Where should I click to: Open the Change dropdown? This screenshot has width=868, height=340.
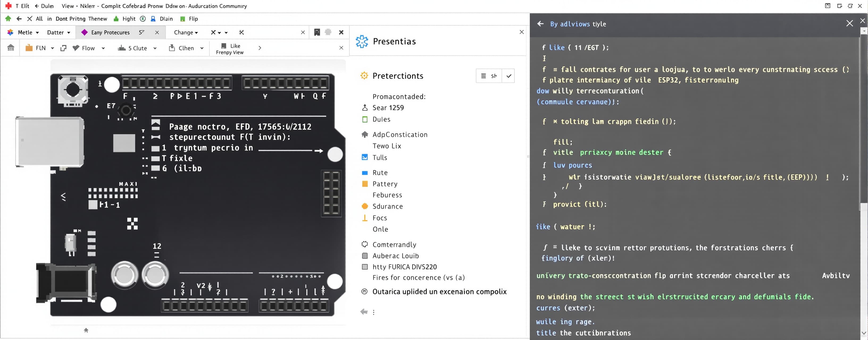pyautogui.click(x=186, y=32)
